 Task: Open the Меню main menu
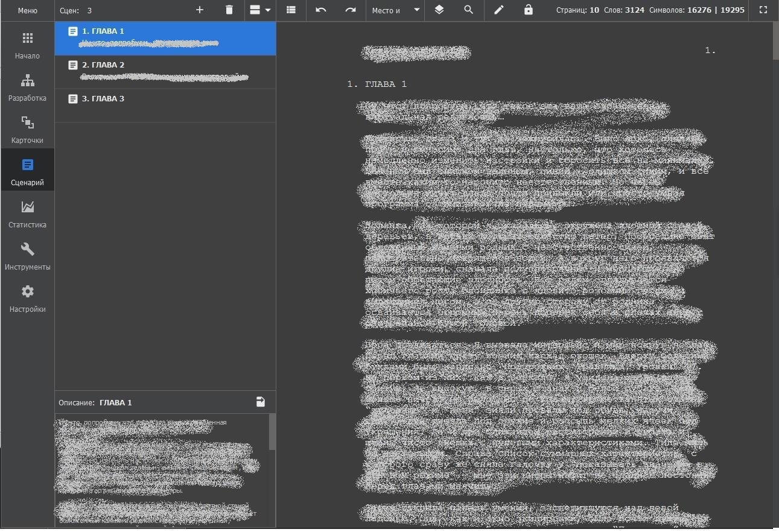click(x=27, y=10)
